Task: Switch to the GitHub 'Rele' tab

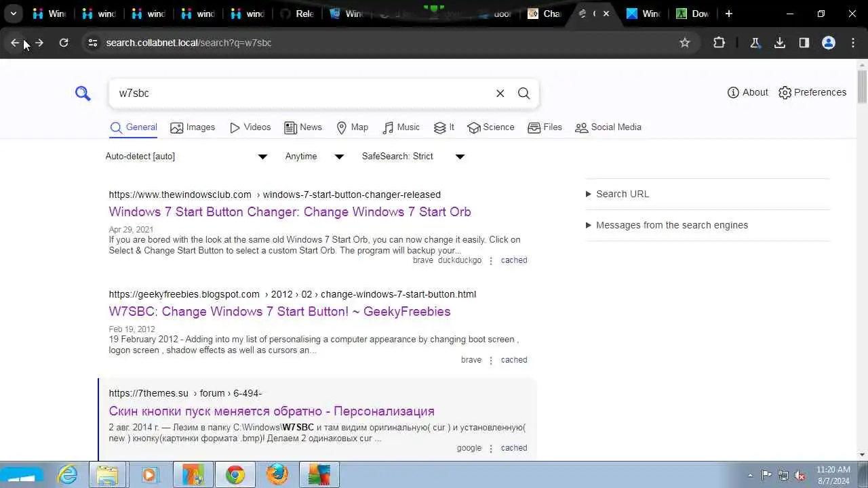Action: pyautogui.click(x=297, y=14)
